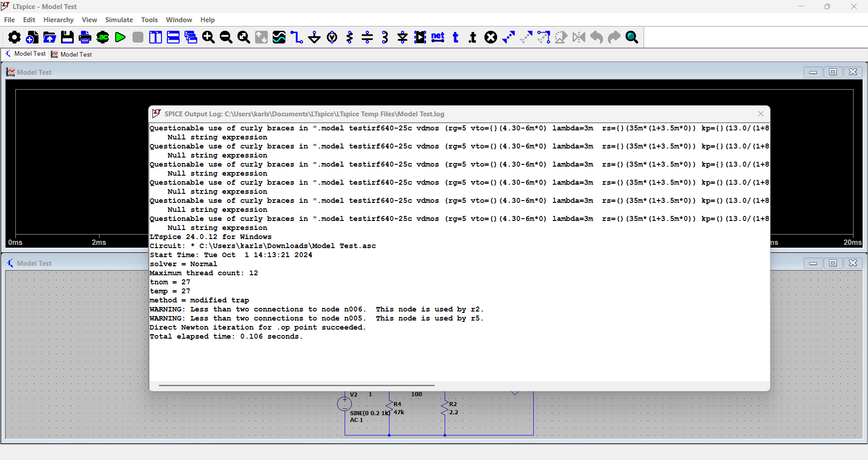Run the simulation with green arrow

coord(120,37)
